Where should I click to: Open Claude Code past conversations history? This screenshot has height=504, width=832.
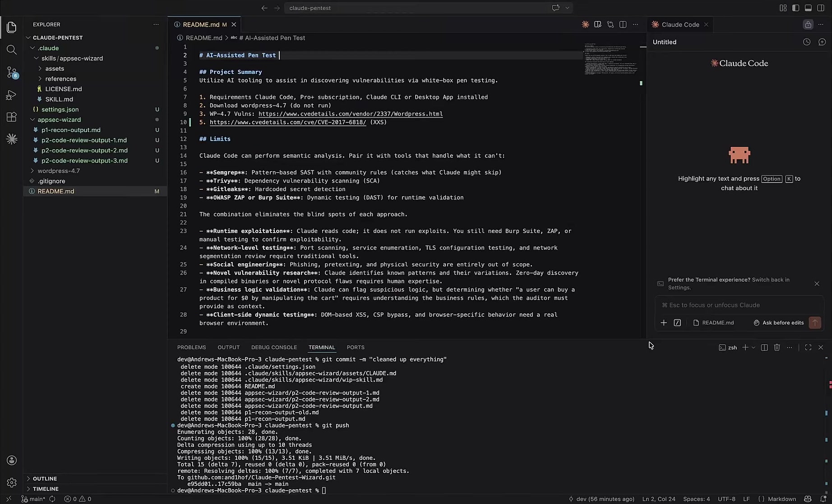tap(807, 42)
